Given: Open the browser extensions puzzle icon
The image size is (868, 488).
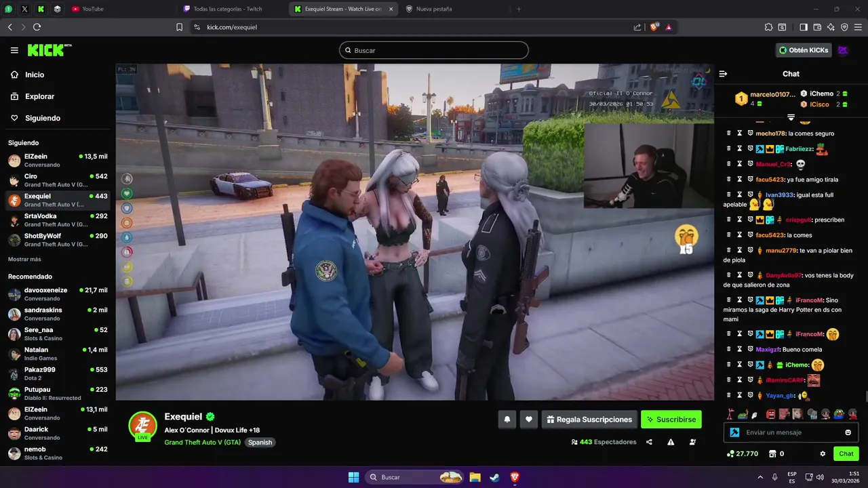Looking at the screenshot, I should click(768, 27).
